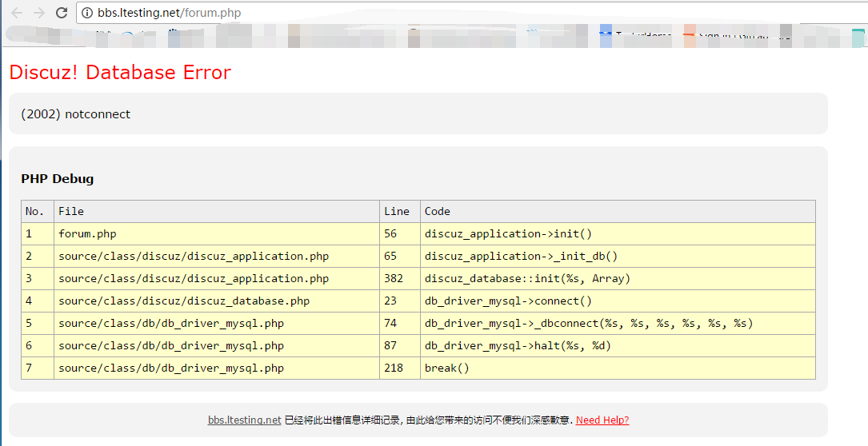Click the browser back arrow
This screenshot has width=868, height=446.
[17, 13]
